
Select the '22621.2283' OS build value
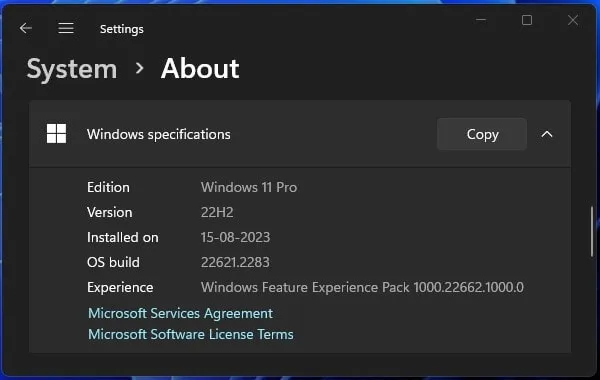click(x=235, y=263)
